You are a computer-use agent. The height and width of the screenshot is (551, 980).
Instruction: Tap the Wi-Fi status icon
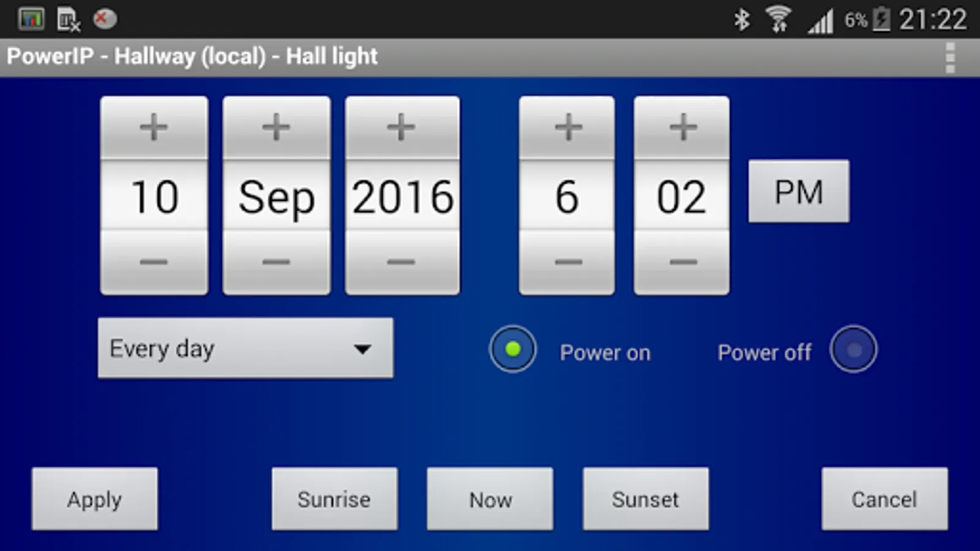coord(778,20)
